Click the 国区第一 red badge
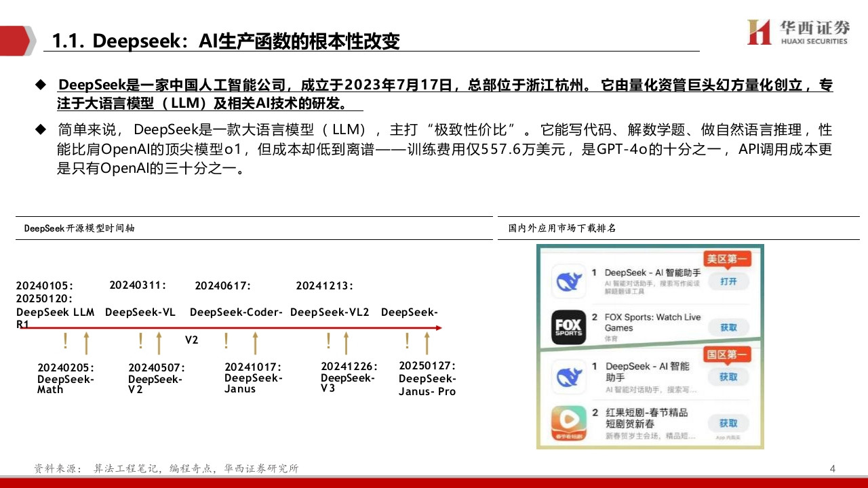The height and width of the screenshot is (488, 868). (x=728, y=354)
